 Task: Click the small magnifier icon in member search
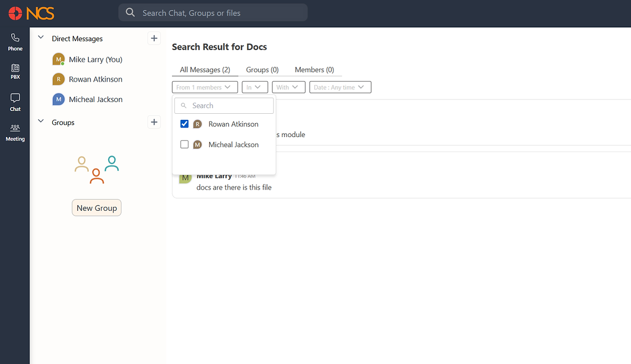pyautogui.click(x=184, y=105)
